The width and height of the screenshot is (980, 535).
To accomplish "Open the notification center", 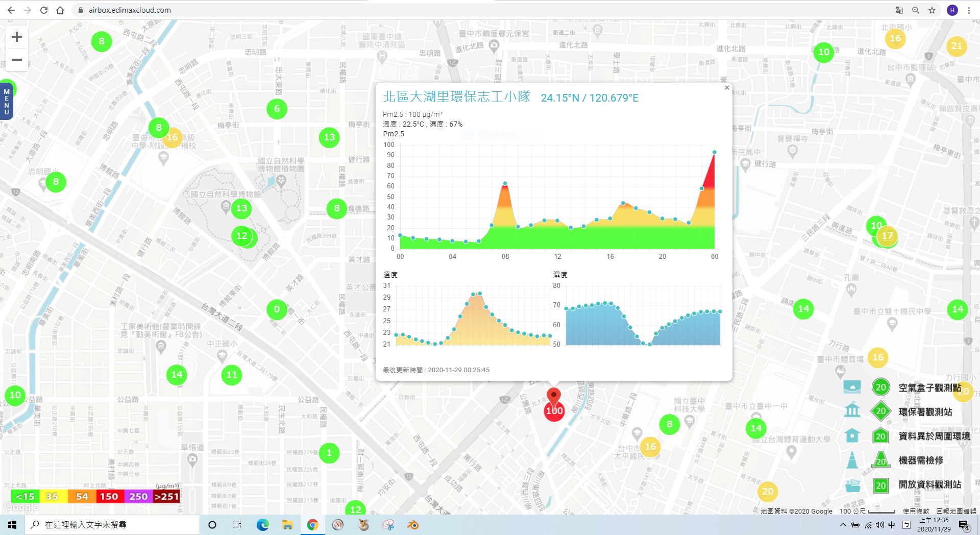I will pos(964,525).
